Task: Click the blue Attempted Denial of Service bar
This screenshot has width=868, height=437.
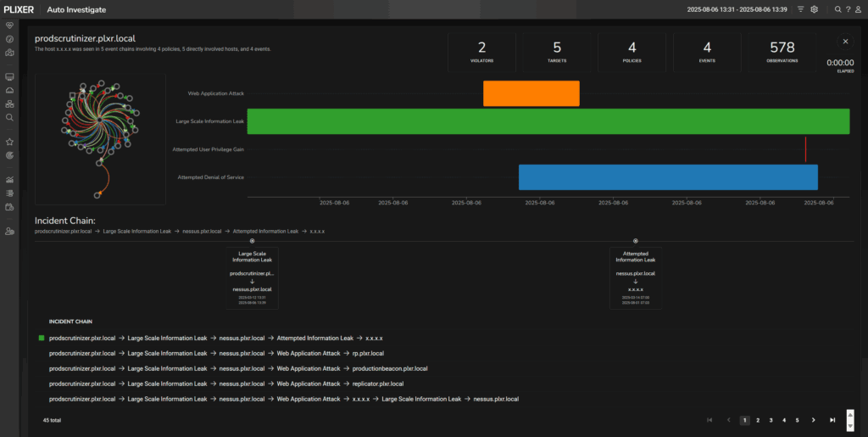Action: tap(668, 177)
